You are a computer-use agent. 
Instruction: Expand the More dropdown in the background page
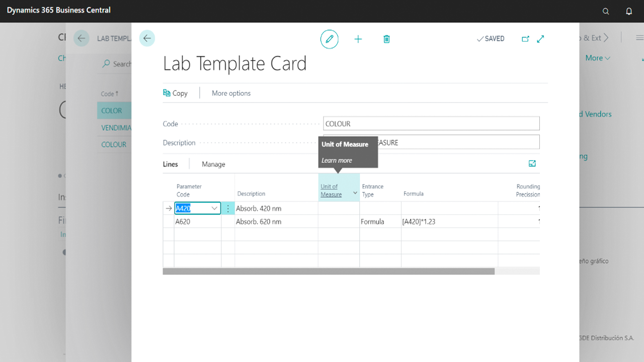[598, 58]
